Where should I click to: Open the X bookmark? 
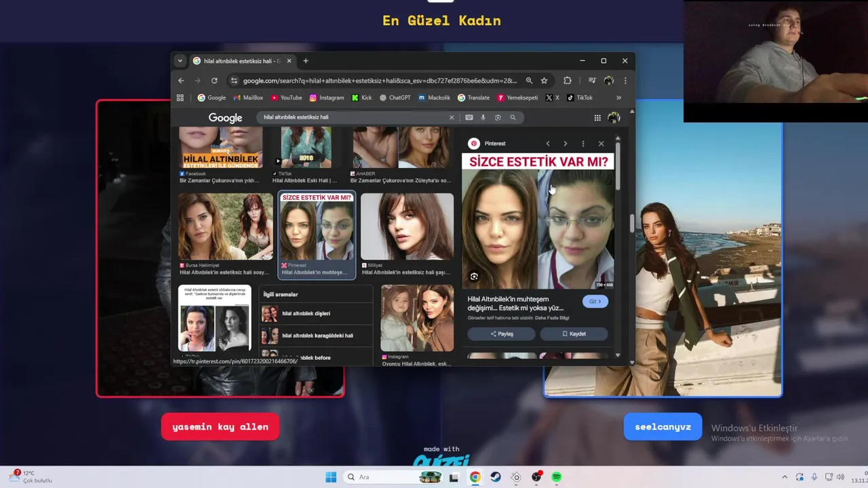click(553, 98)
